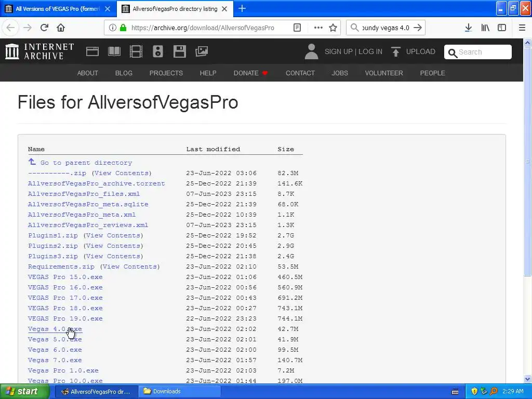Open the DONATE menu item
The height and width of the screenshot is (399, 532).
(x=251, y=73)
